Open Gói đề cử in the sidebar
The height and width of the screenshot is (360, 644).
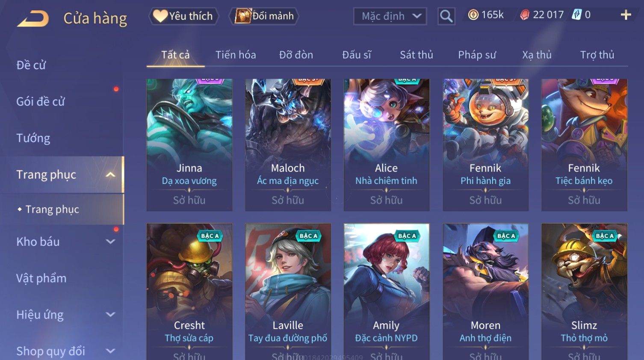tap(41, 102)
